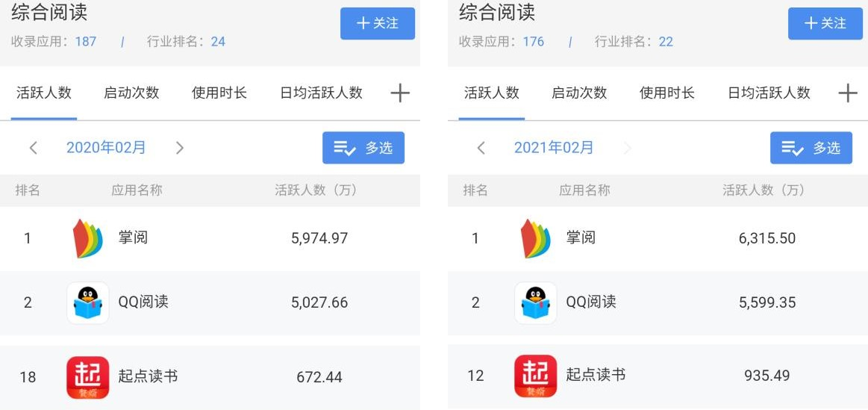The height and width of the screenshot is (410, 868).
Task: Open QQ阅读 name in 2020 list
Action: (x=143, y=302)
